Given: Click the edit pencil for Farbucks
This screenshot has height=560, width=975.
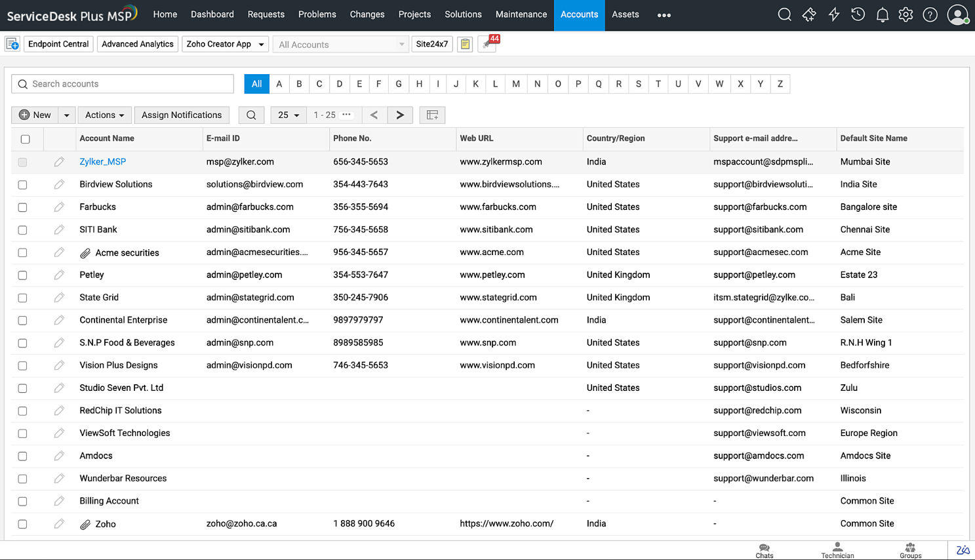Looking at the screenshot, I should pyautogui.click(x=59, y=207).
